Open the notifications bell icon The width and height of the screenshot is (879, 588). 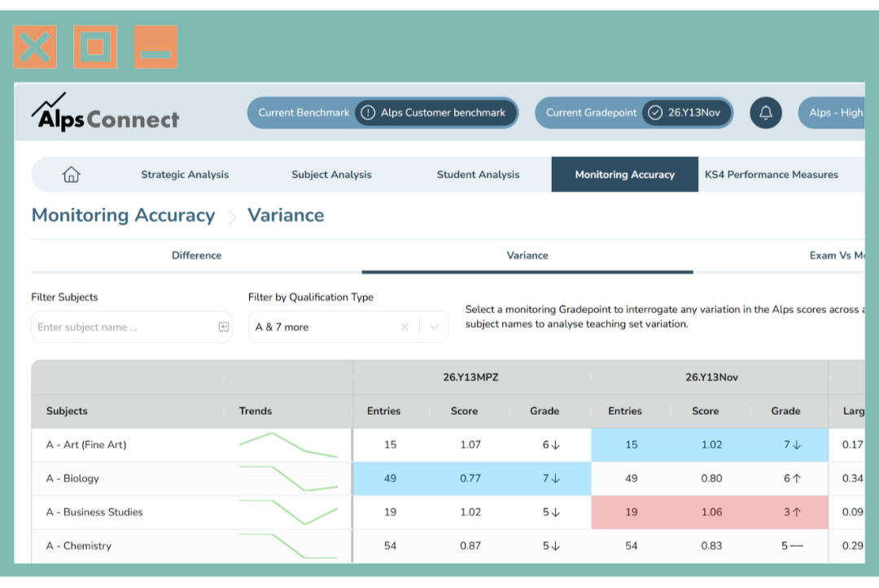click(x=765, y=113)
